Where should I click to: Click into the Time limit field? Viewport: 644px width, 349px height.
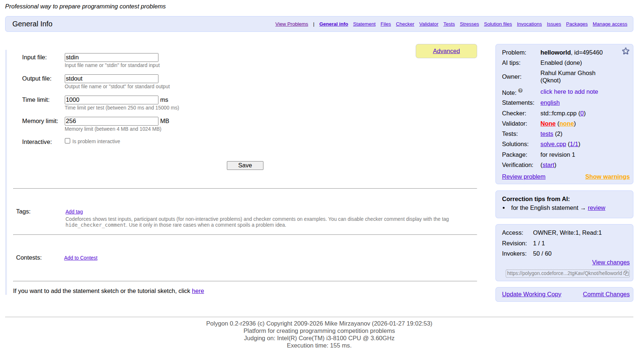[111, 100]
